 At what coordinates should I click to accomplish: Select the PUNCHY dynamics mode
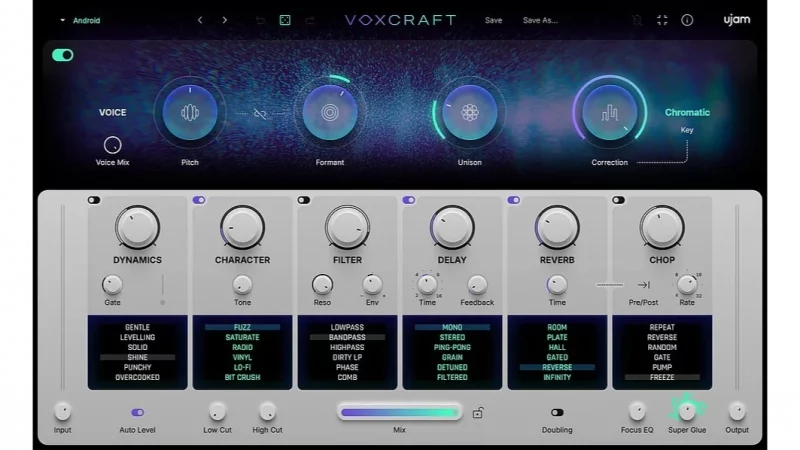137,367
